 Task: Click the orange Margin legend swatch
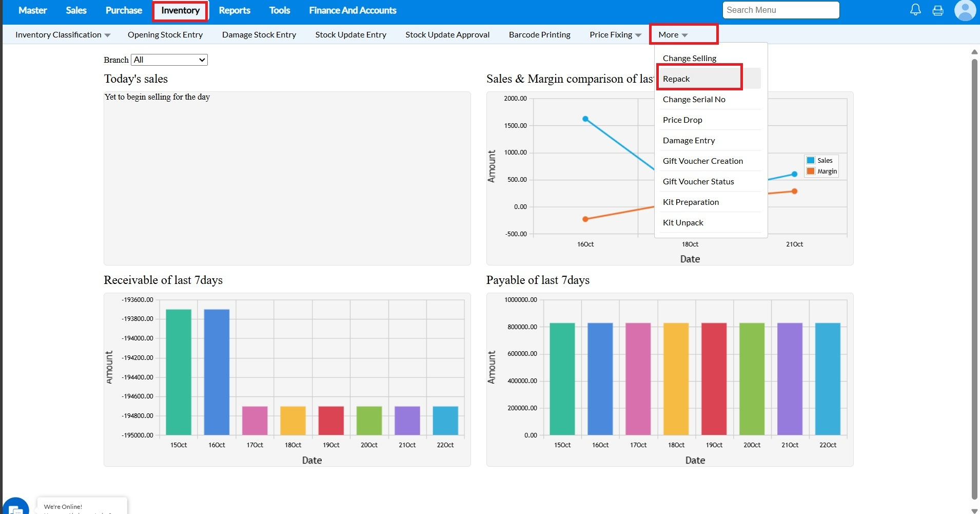pyautogui.click(x=811, y=172)
